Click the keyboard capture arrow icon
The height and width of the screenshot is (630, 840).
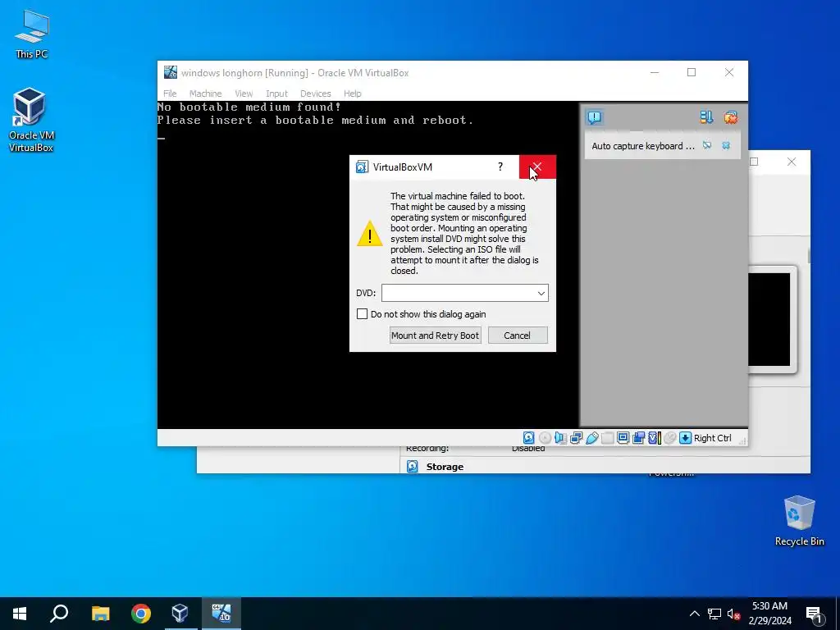685,438
